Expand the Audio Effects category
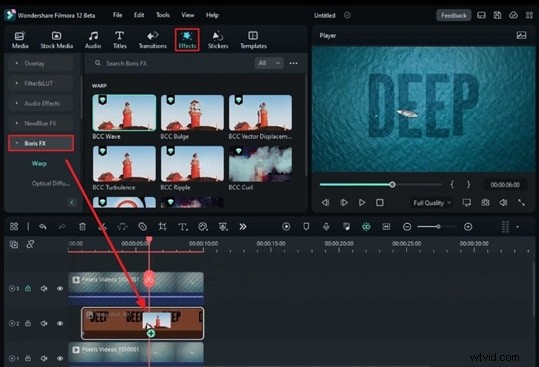The image size is (539, 367). [41, 103]
